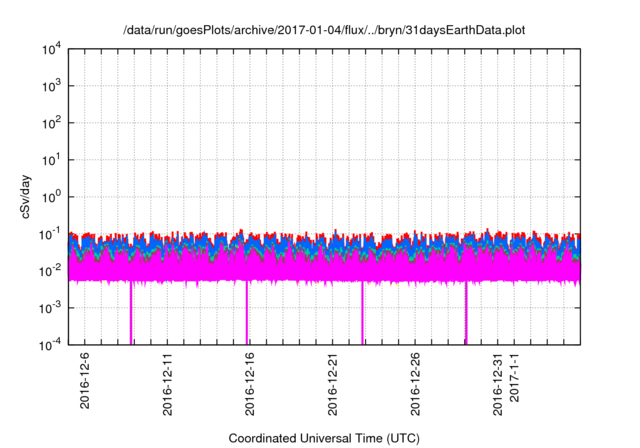Click the magenta dropout spike between 12-6 and 12-11
This screenshot has height=448, width=640.
point(131,313)
